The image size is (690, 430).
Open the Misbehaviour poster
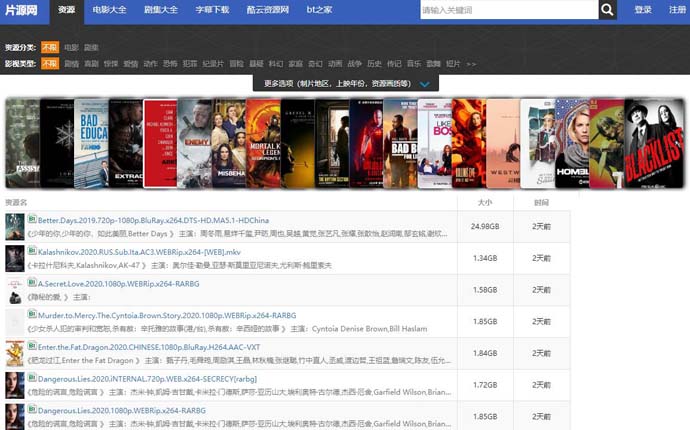228,143
